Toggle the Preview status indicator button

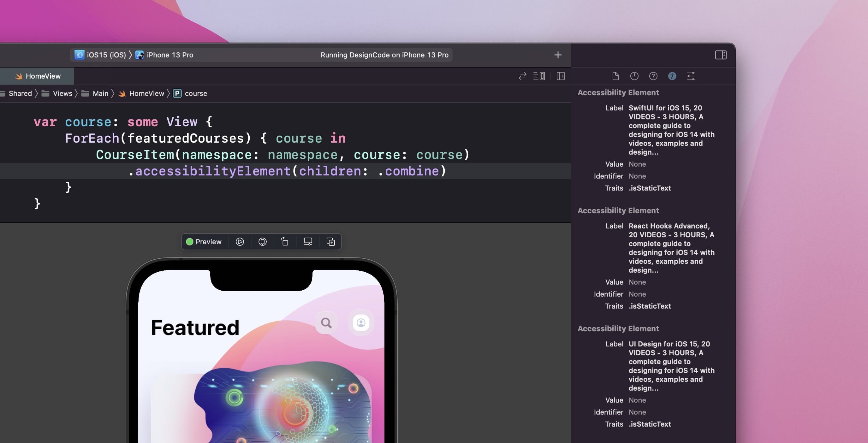(x=204, y=242)
